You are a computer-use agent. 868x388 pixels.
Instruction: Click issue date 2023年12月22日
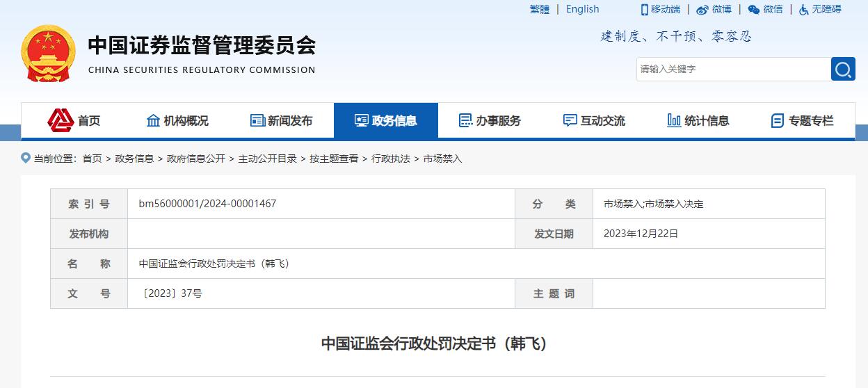click(x=641, y=234)
